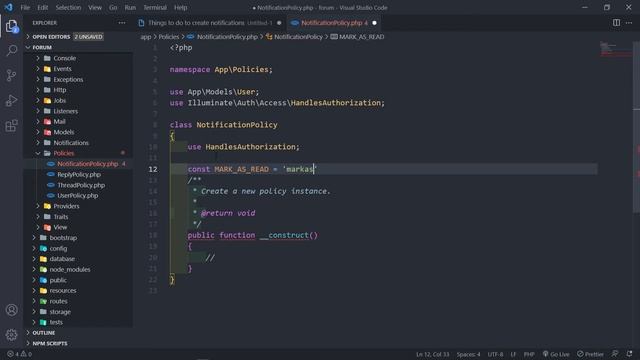This screenshot has height=360, width=640.
Task: Click MARK_AS_READ breadcrumb segment
Action: (x=357, y=37)
